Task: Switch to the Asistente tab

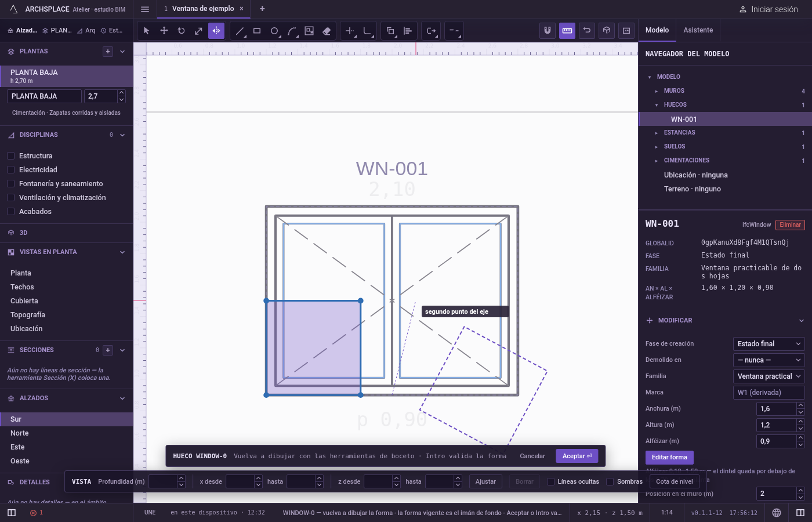Action: pyautogui.click(x=698, y=30)
